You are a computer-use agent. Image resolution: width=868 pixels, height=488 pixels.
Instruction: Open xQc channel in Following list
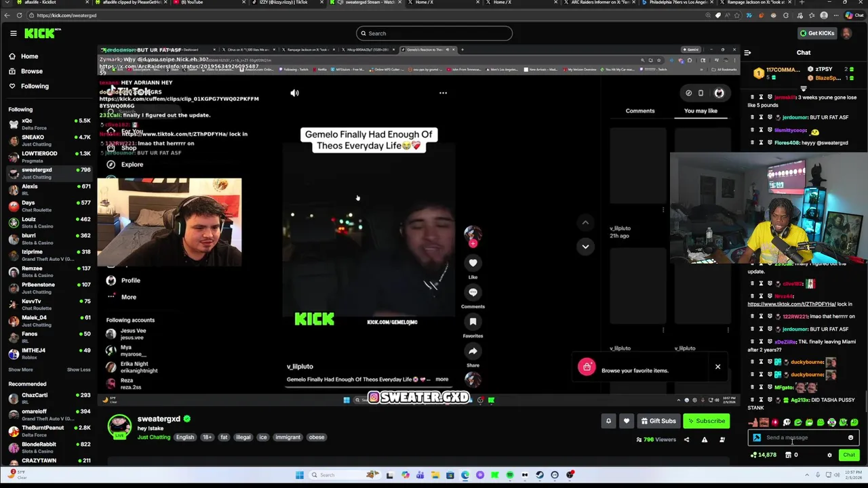[50, 123]
